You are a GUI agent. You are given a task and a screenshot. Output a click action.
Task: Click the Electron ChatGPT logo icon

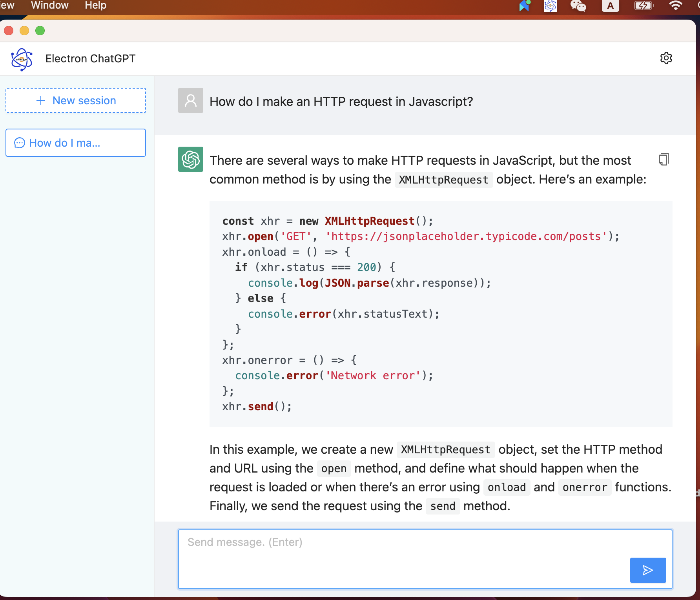tap(22, 59)
